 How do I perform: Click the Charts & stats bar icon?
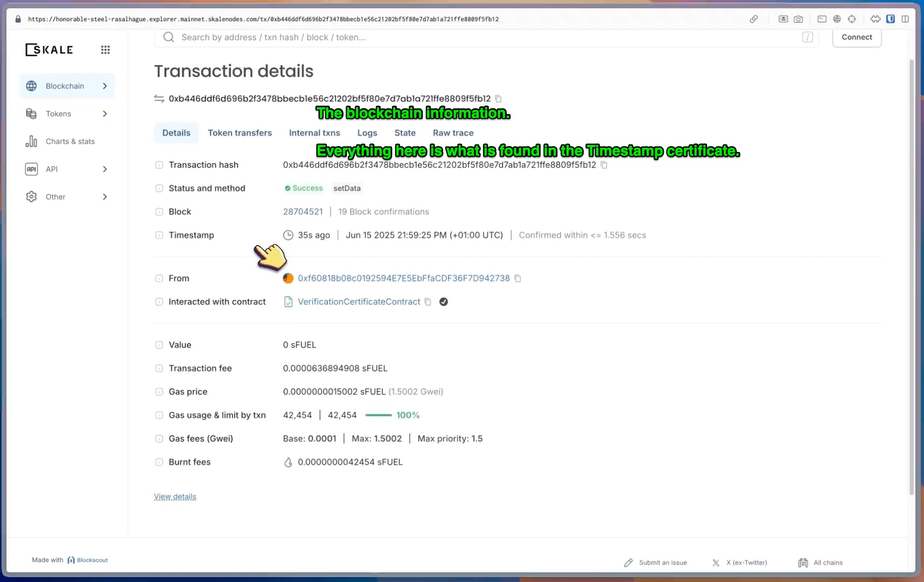pos(31,141)
